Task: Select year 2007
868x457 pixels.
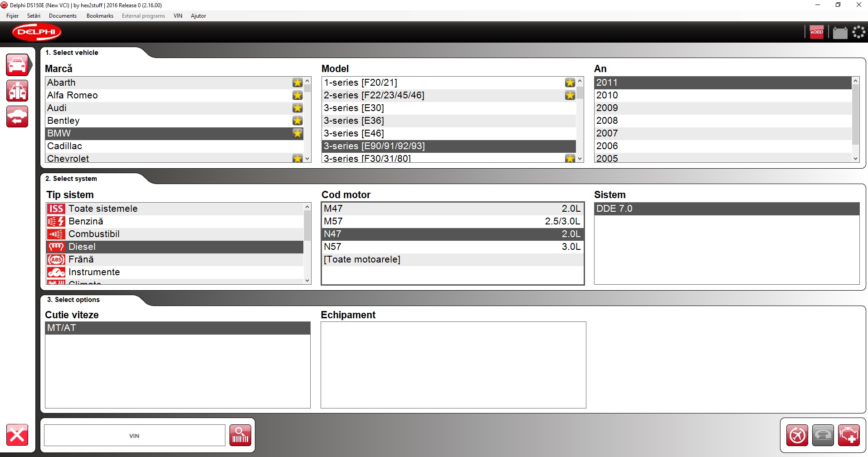Action: 723,133
